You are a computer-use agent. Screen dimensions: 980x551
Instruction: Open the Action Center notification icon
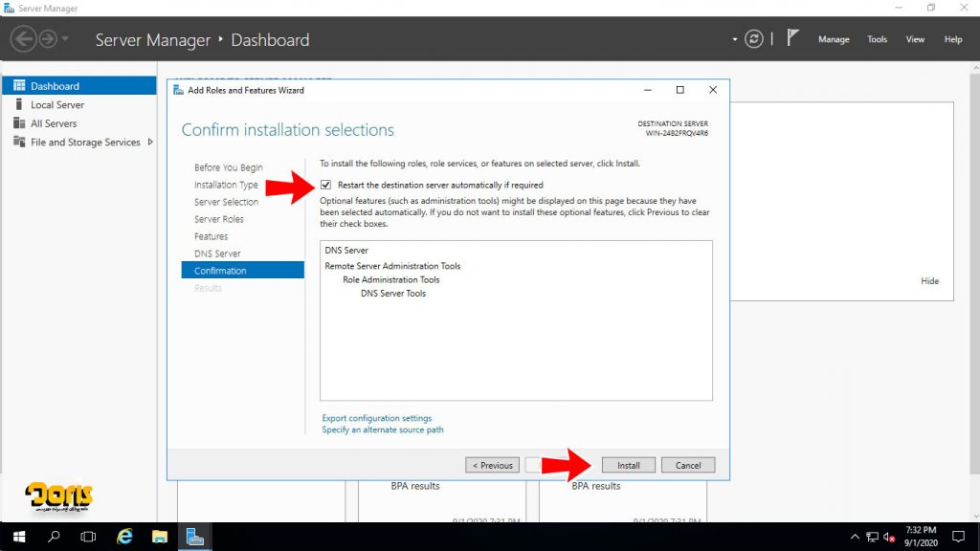[x=958, y=537]
